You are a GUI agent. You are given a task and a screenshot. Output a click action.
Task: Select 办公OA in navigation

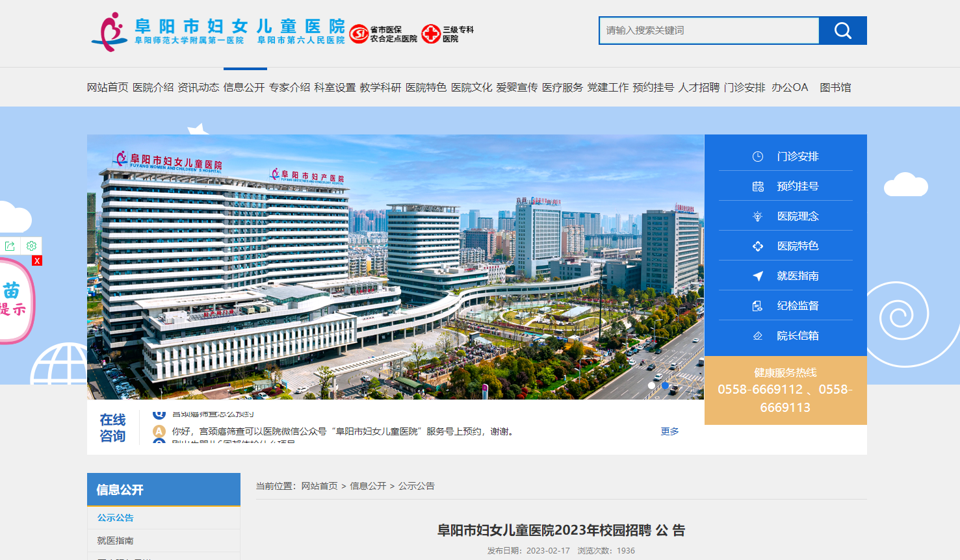point(790,88)
